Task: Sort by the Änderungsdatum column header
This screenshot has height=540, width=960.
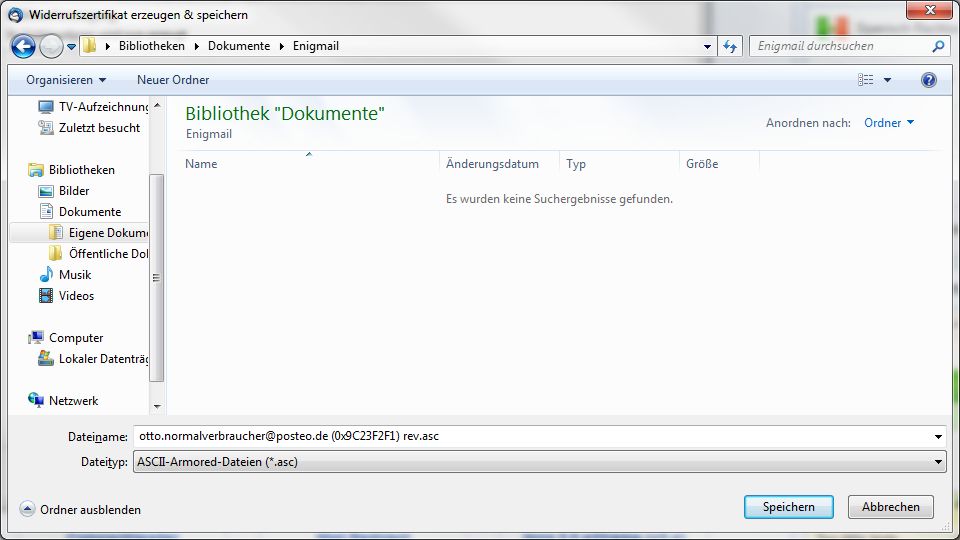Action: pos(492,164)
